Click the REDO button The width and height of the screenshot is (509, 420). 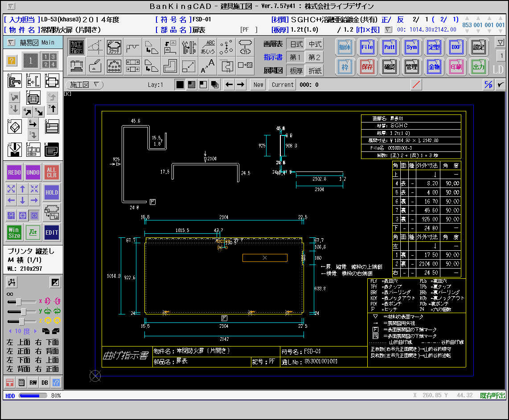[x=14, y=172]
